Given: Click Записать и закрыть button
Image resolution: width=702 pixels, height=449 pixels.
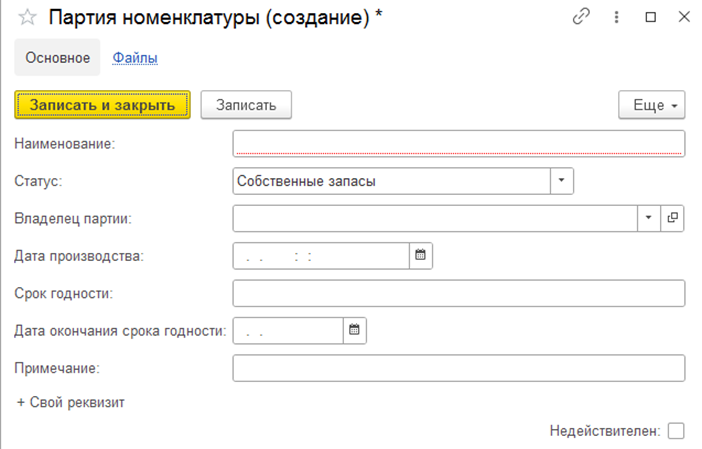Looking at the screenshot, I should tap(103, 105).
